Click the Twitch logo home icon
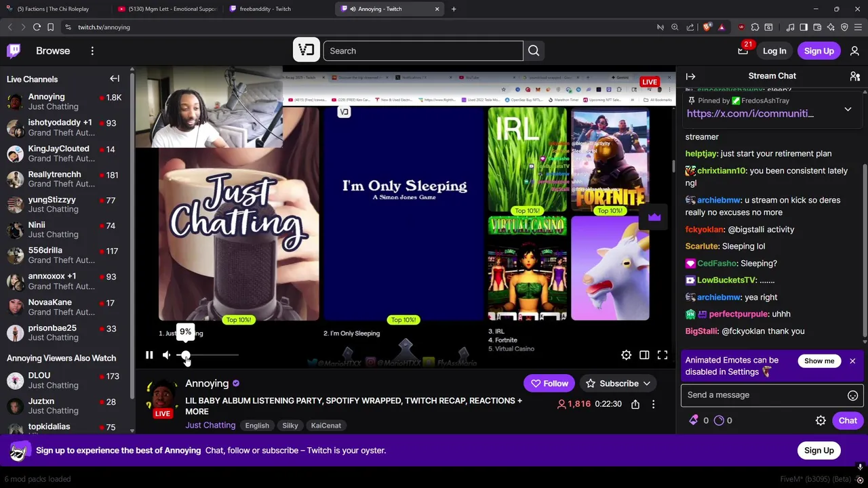This screenshot has height=488, width=868. (14, 51)
